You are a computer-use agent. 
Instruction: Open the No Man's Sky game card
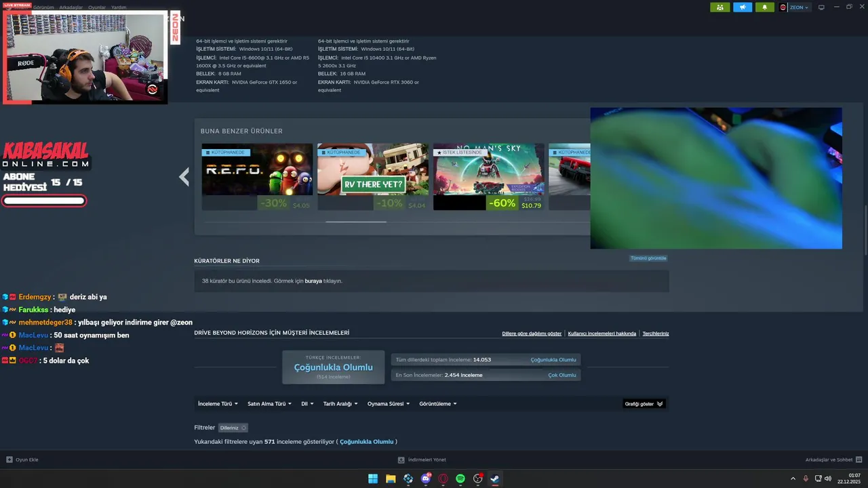[488, 176]
